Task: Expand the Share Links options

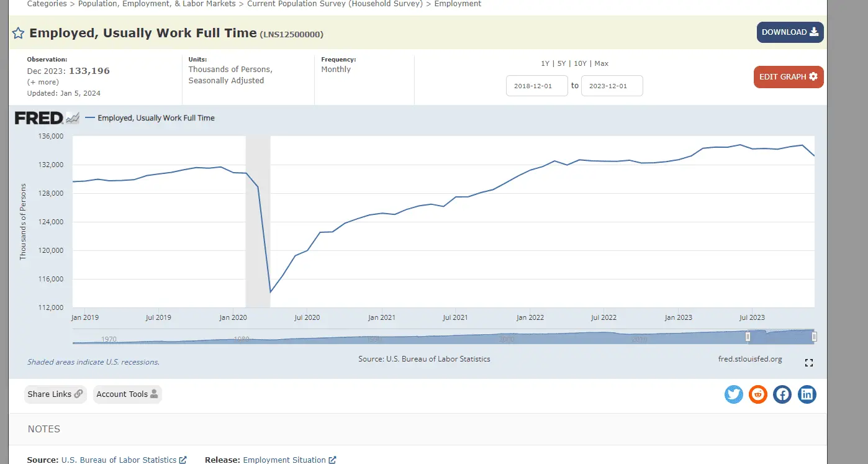Action: point(55,394)
